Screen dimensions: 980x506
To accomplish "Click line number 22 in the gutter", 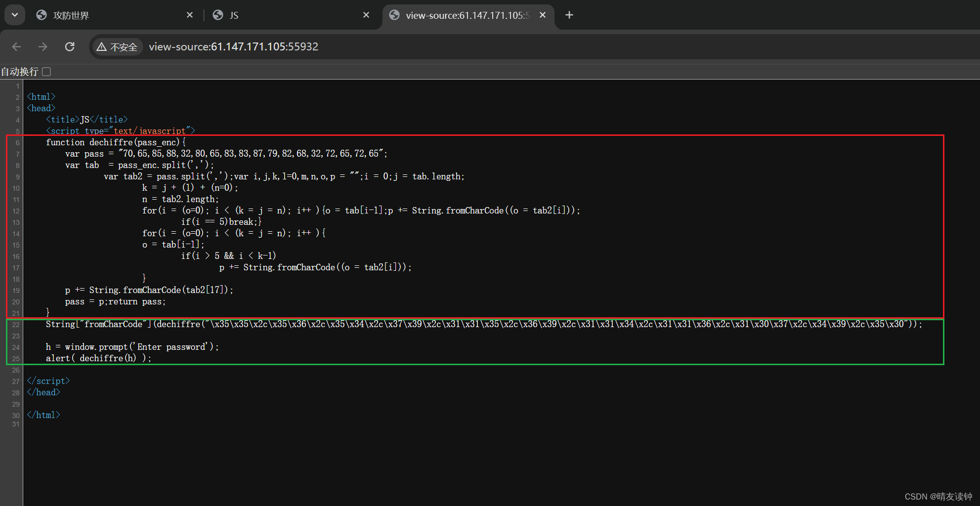I will click(15, 325).
